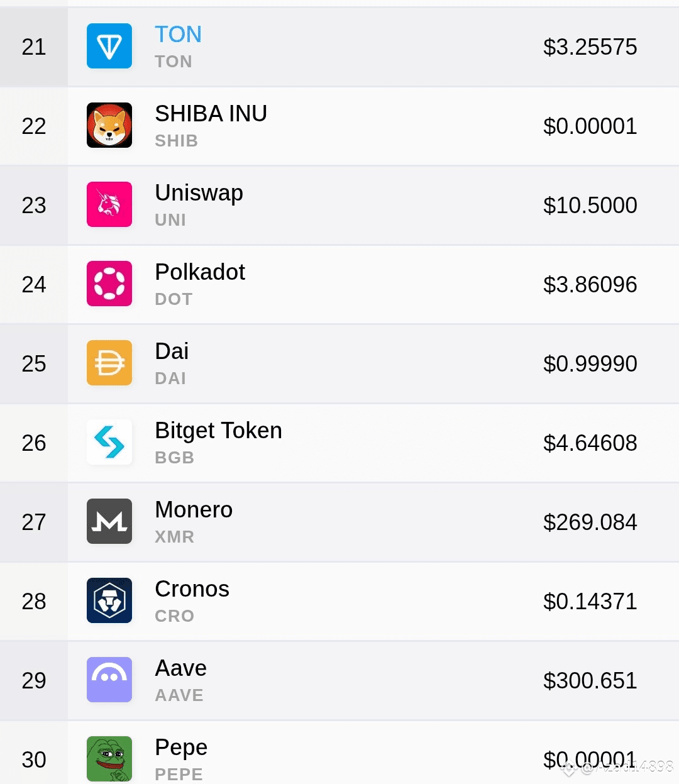
Task: Open the Polkadot dots logo
Action: (109, 284)
